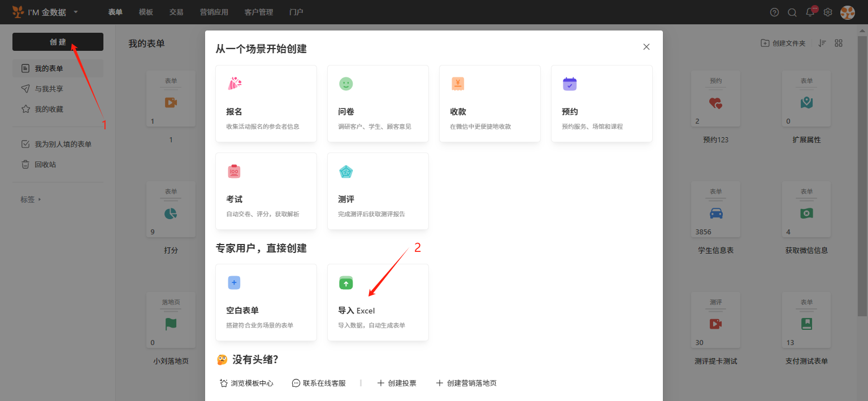868x401 pixels.
Task: Open the sort order icon
Action: 822,43
